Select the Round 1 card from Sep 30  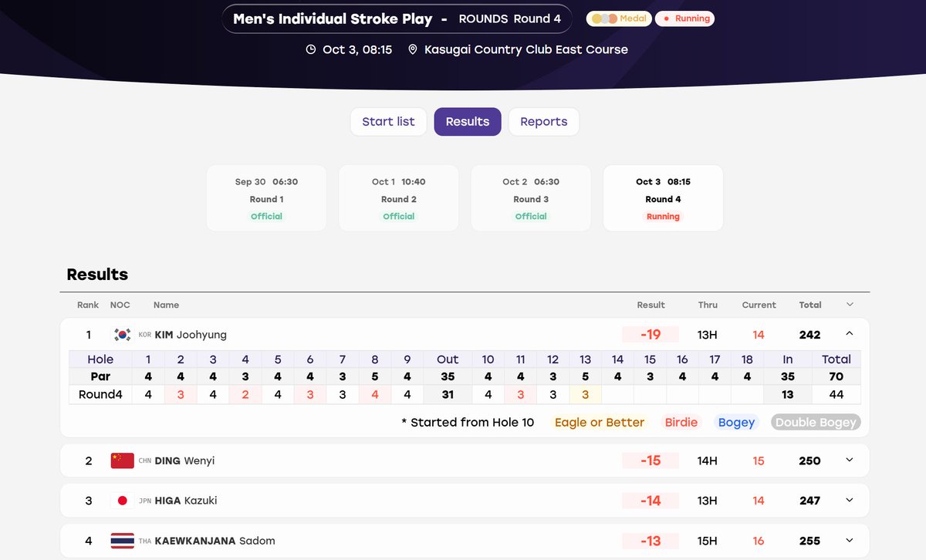click(266, 198)
